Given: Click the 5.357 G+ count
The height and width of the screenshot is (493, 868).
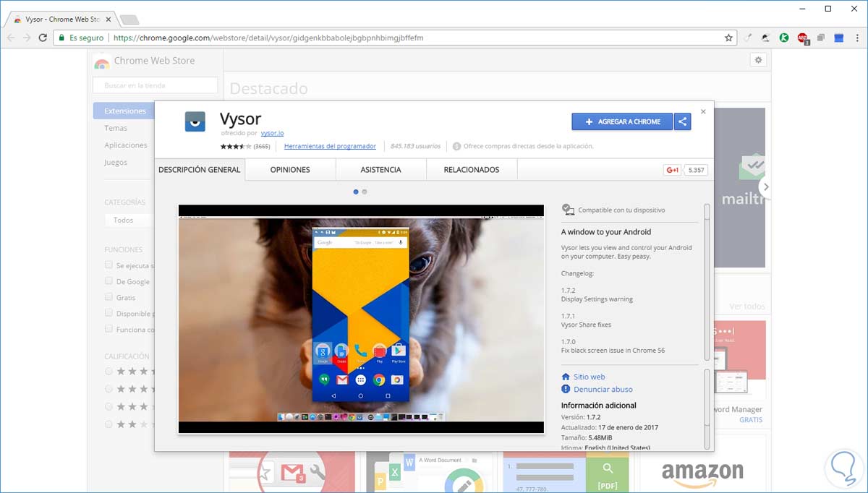Looking at the screenshot, I should click(x=696, y=170).
